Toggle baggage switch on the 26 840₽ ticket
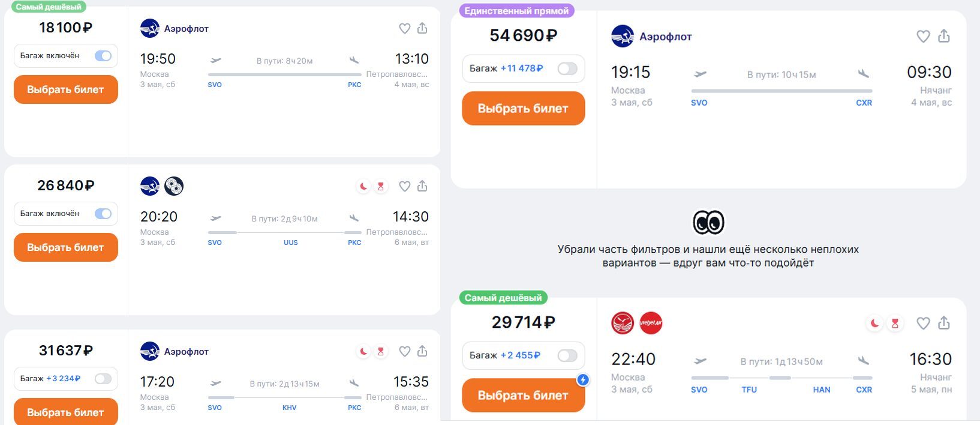The width and height of the screenshot is (980, 425). pos(103,214)
